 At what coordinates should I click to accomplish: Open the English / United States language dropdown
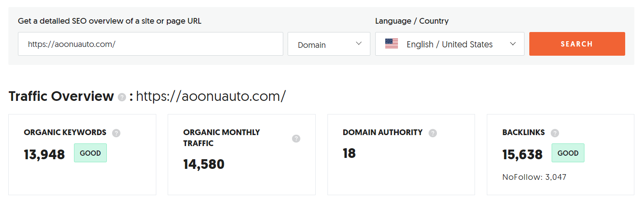(x=450, y=44)
